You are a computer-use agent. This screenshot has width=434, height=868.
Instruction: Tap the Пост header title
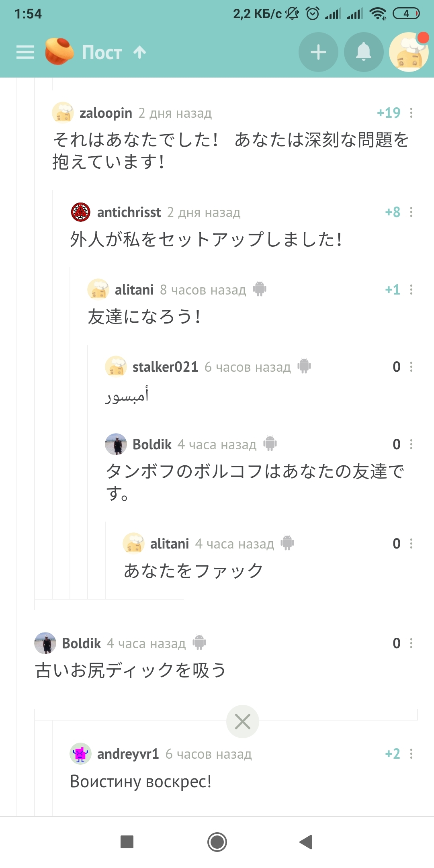point(102,52)
